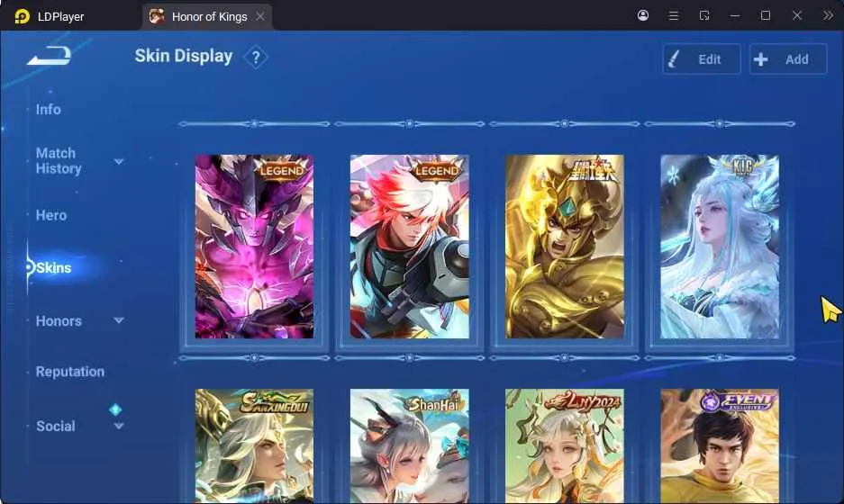Click the diamond notification above Social arrow
Image resolution: width=844 pixels, height=504 pixels.
point(115,409)
